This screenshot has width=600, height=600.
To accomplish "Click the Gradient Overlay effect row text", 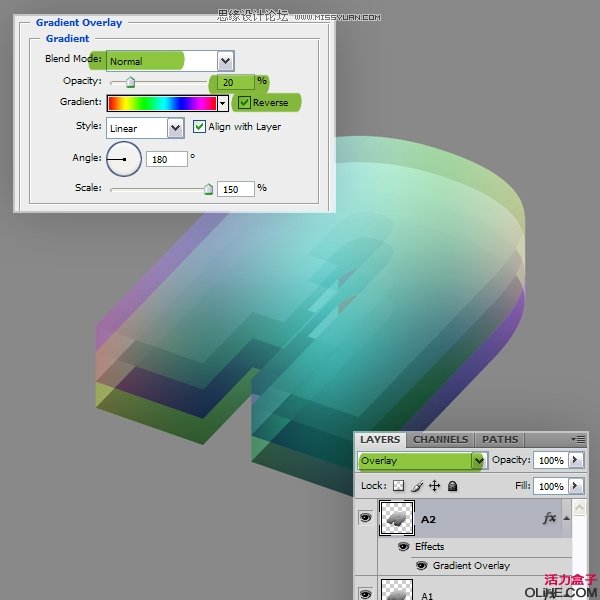I will coord(471,566).
